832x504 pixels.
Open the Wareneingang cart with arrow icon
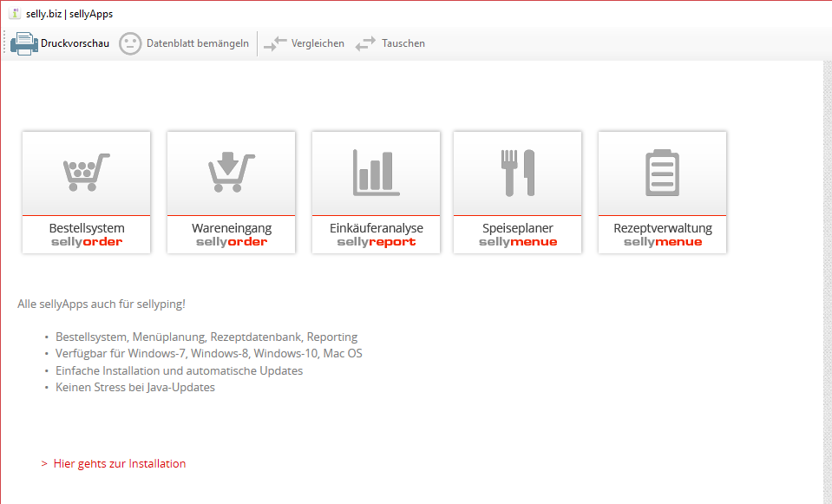click(x=231, y=172)
